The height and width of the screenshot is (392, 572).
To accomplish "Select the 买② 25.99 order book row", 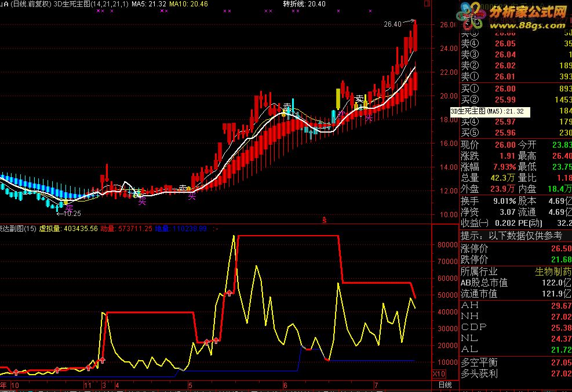I will [x=515, y=100].
